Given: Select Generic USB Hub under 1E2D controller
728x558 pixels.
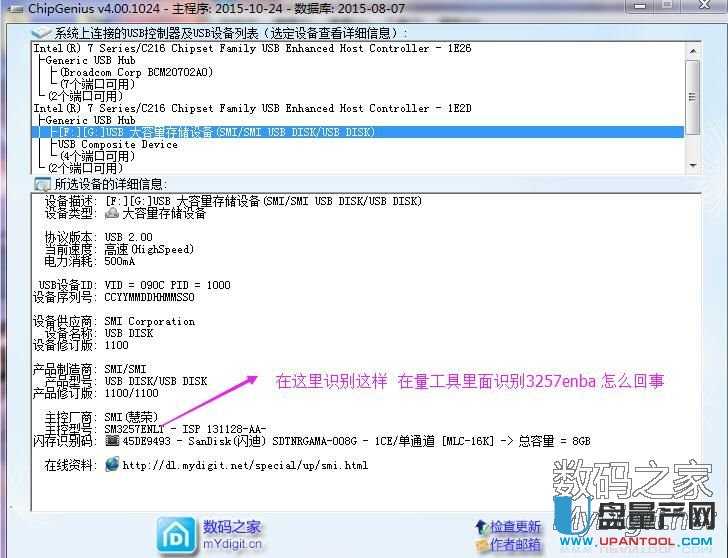Looking at the screenshot, I should pos(91,120).
